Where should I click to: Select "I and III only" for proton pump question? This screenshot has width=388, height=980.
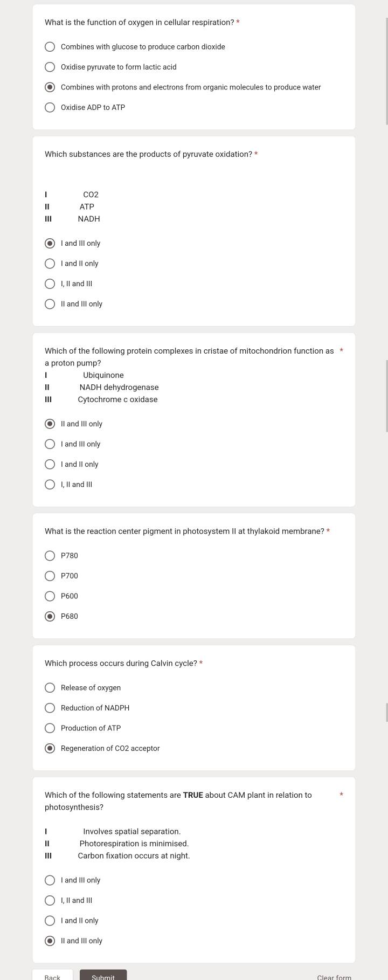tap(50, 444)
